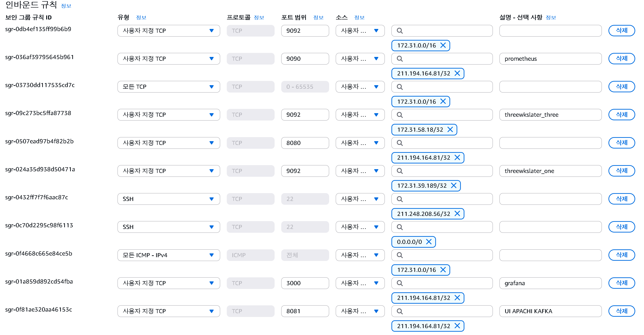Screen dimensions: 644x335
Task: Remove 211.194.164.81/32 chip on grafana rule
Action: point(457,298)
